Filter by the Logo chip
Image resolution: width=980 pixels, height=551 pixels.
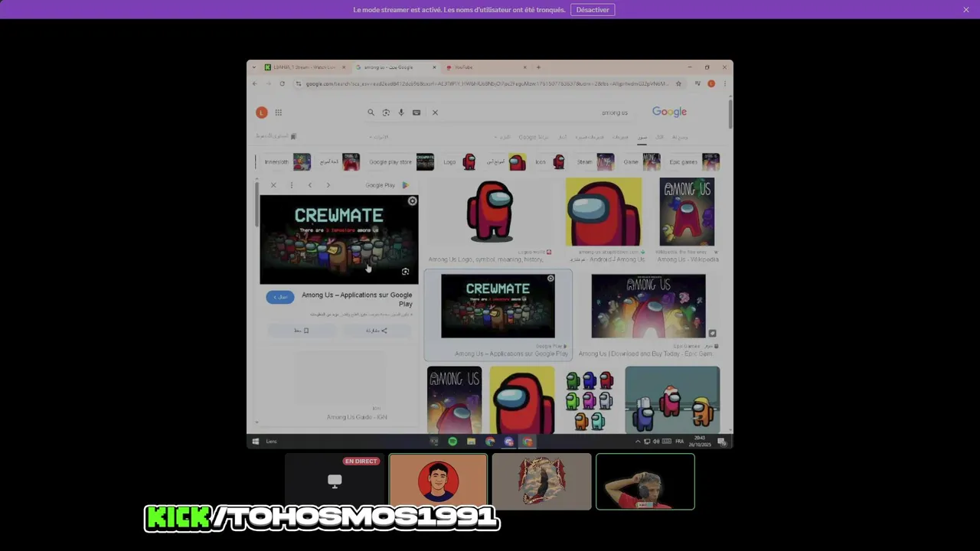click(x=459, y=162)
